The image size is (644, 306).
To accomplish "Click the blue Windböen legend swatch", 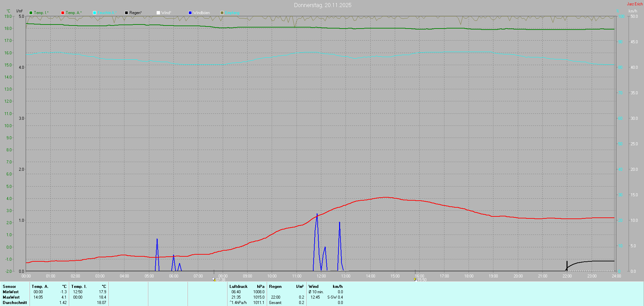I will [190, 13].
